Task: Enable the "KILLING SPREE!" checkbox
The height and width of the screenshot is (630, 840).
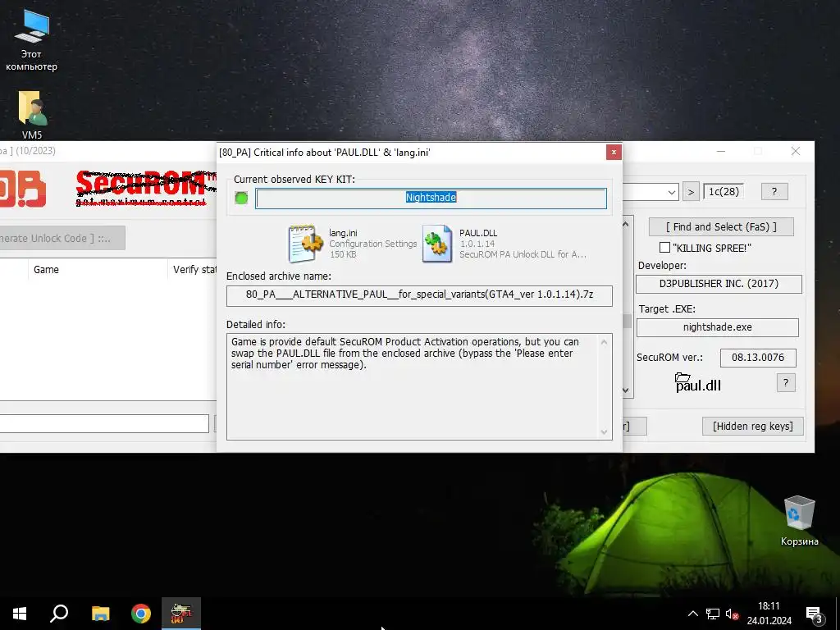Action: 664,248
